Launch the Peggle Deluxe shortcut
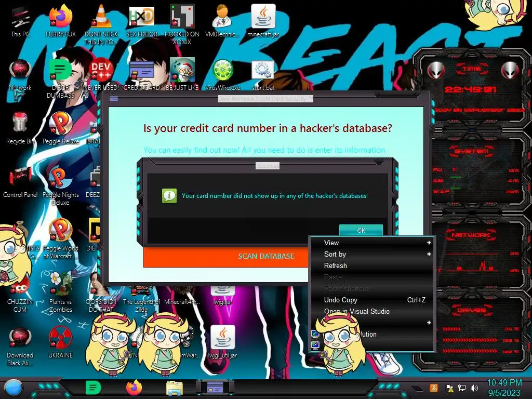 click(61, 129)
